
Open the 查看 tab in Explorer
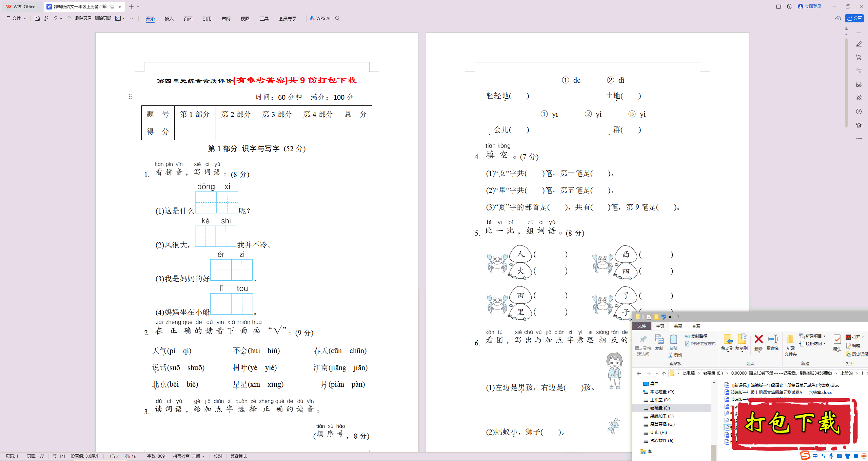coord(696,326)
